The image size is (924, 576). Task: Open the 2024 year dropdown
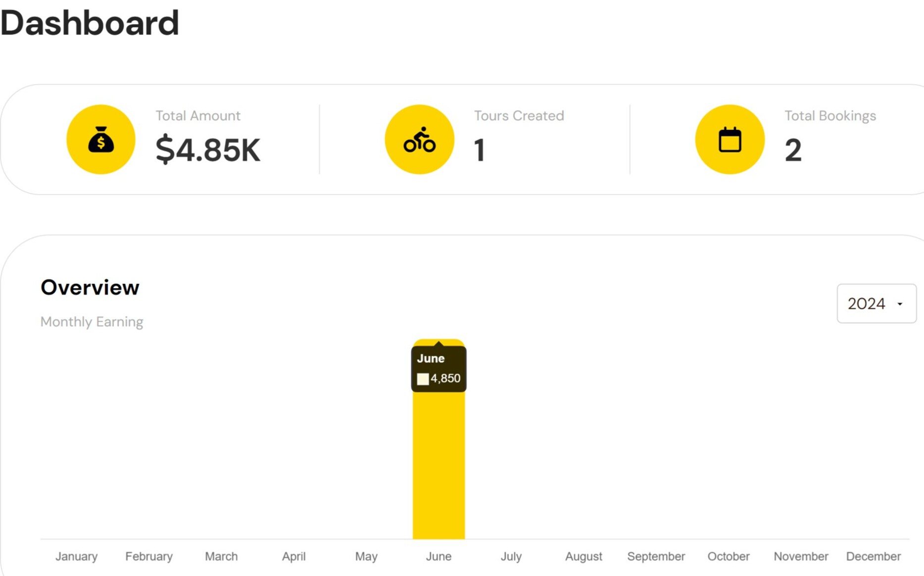876,304
